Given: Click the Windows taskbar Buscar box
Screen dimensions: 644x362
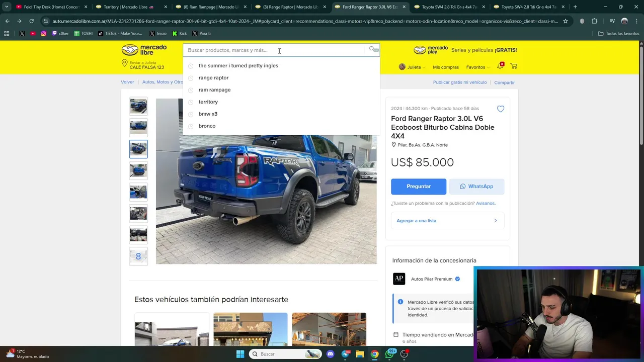Looking at the screenshot, I should click(x=285, y=354).
